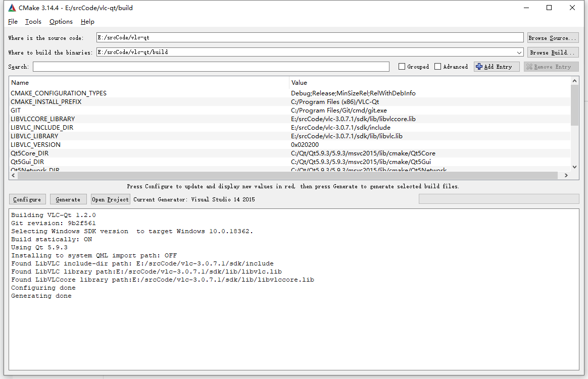588x379 pixels.
Task: Click value E:/srcCode/vlc-3.0.7.1/sdk/include
Action: tap(340, 128)
